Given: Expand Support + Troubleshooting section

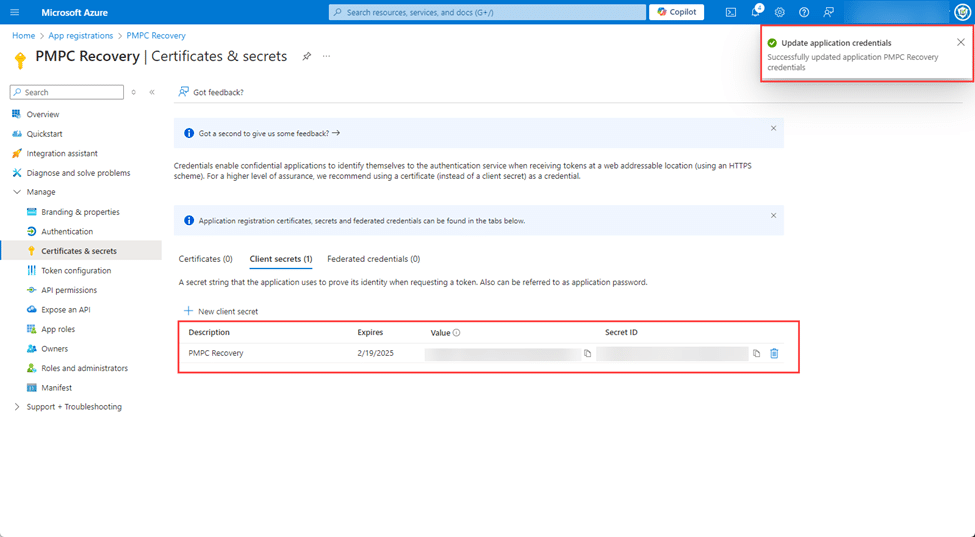Looking at the screenshot, I should pyautogui.click(x=17, y=407).
